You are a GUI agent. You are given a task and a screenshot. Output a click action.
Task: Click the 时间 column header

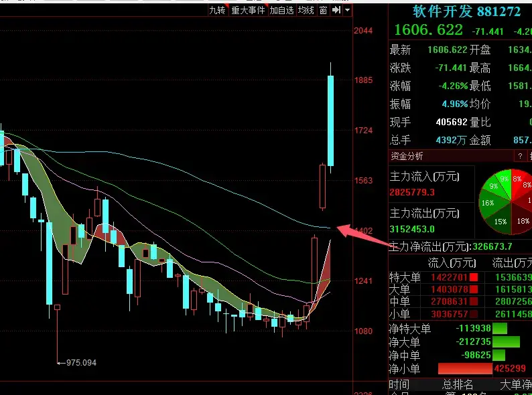401,384
